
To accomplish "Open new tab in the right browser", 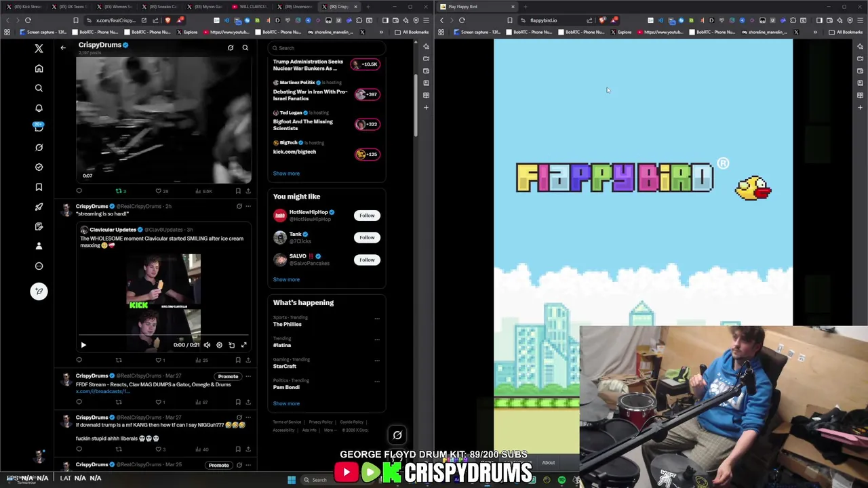I will (526, 7).
